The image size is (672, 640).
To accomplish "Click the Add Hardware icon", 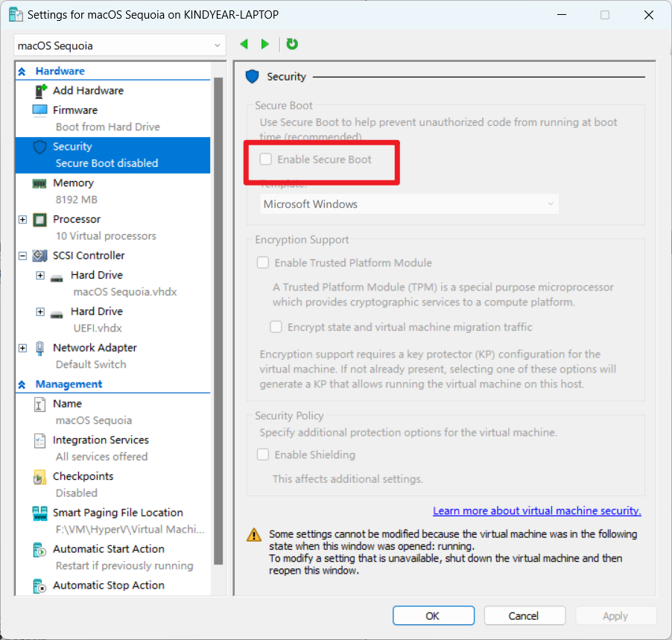I will click(x=40, y=91).
